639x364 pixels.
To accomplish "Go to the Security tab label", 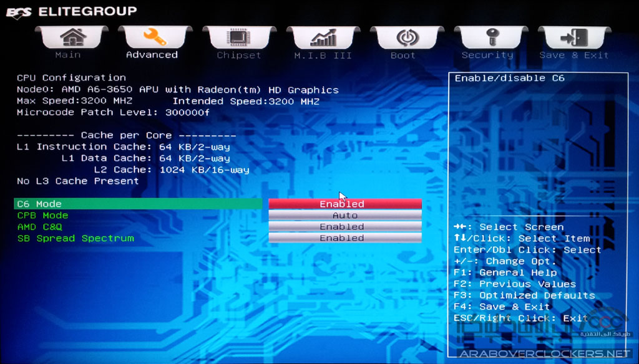I will click(487, 55).
